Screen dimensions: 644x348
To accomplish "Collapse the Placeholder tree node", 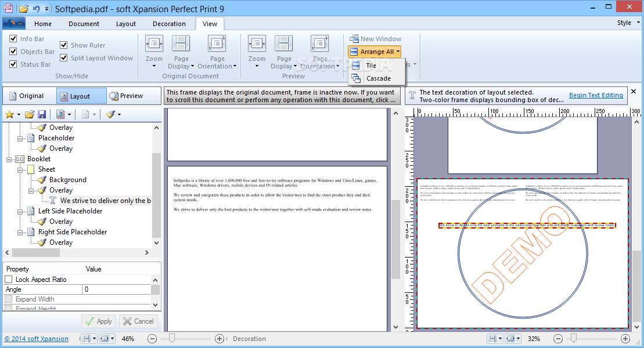I will (20, 138).
